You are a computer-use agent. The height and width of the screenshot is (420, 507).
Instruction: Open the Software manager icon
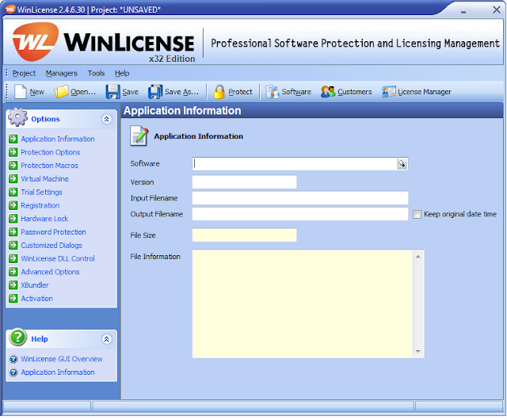(x=272, y=92)
